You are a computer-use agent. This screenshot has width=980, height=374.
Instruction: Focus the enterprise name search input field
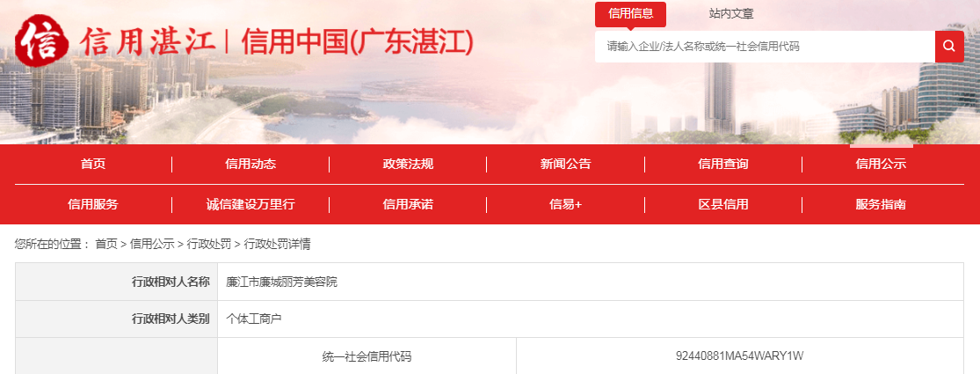(765, 47)
